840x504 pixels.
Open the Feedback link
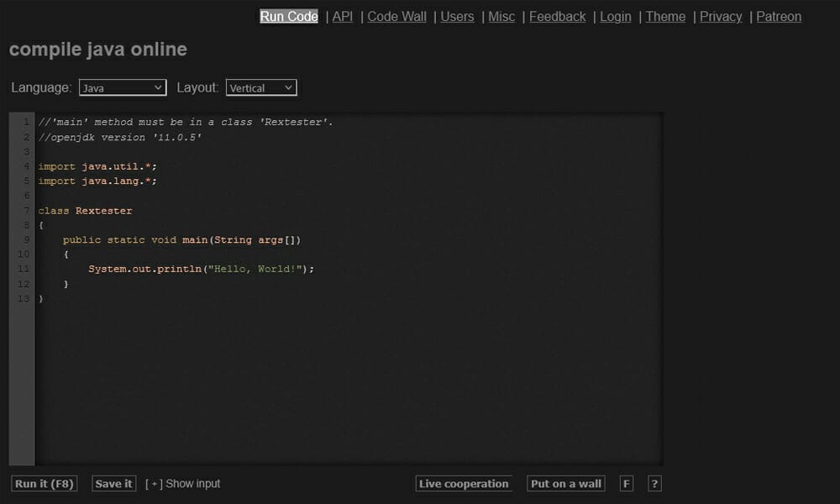[557, 17]
